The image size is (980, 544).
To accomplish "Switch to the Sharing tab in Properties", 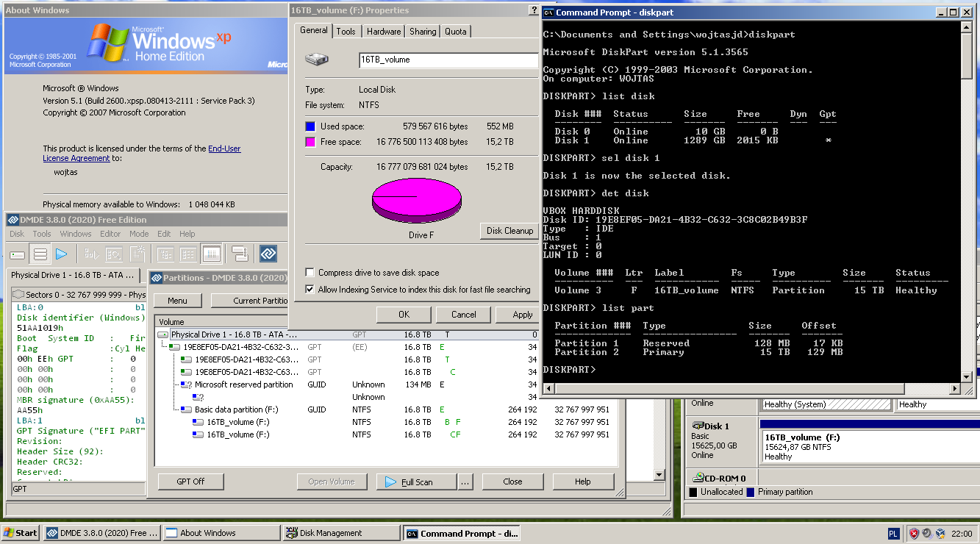I will pos(423,32).
